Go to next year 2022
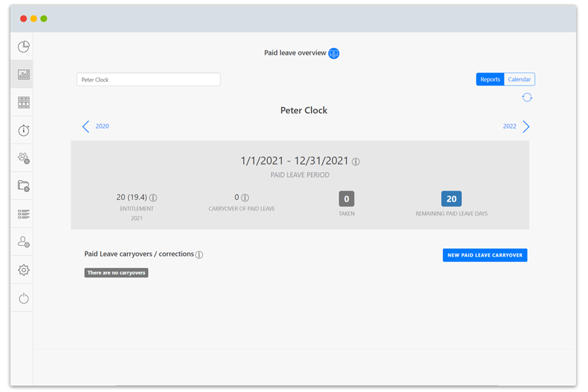The height and width of the screenshot is (392, 588). click(x=517, y=127)
